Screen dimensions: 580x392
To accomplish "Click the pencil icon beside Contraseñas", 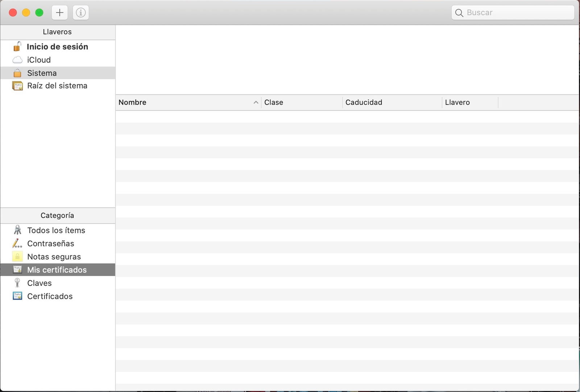I will tap(17, 243).
